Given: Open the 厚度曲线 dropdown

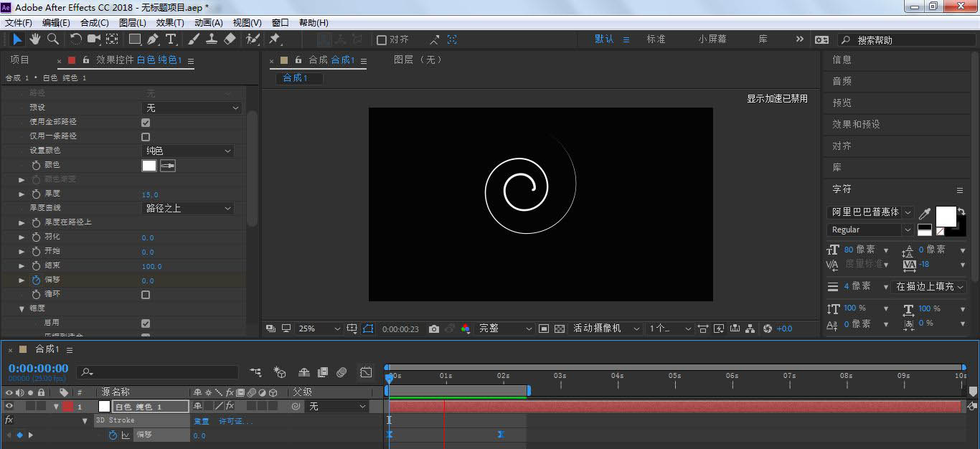Looking at the screenshot, I should (188, 209).
